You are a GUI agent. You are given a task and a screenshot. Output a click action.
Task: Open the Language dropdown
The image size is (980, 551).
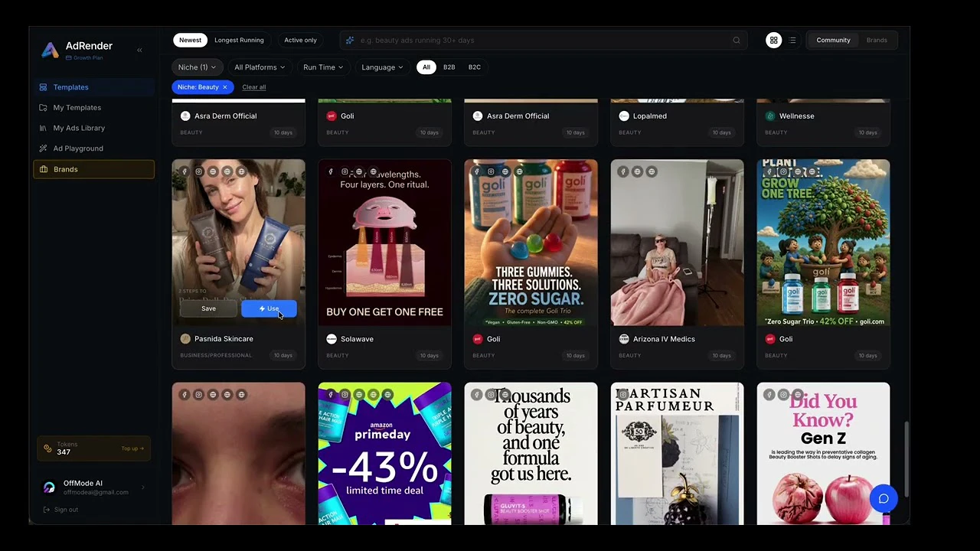click(x=382, y=67)
